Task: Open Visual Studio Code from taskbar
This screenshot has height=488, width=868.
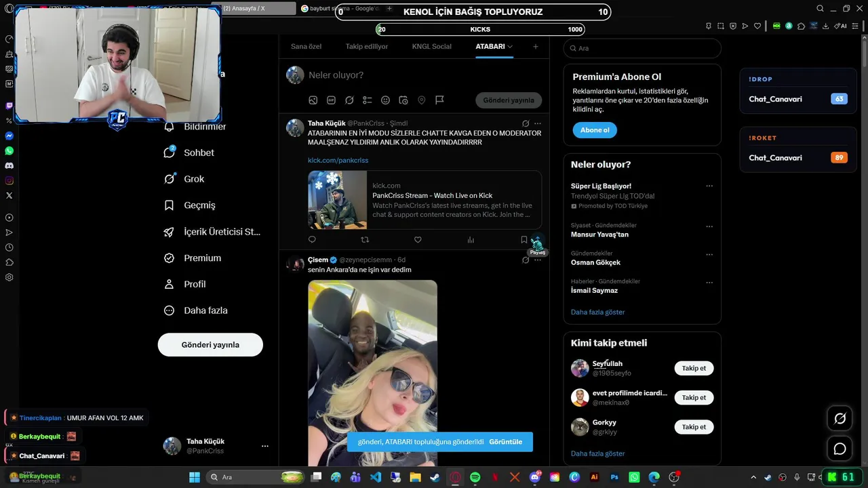Action: [x=376, y=477]
